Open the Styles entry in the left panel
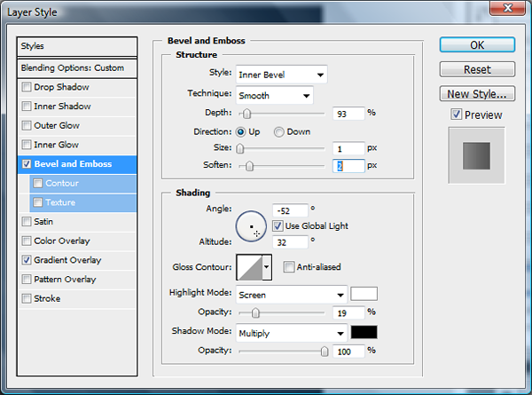 (78, 46)
